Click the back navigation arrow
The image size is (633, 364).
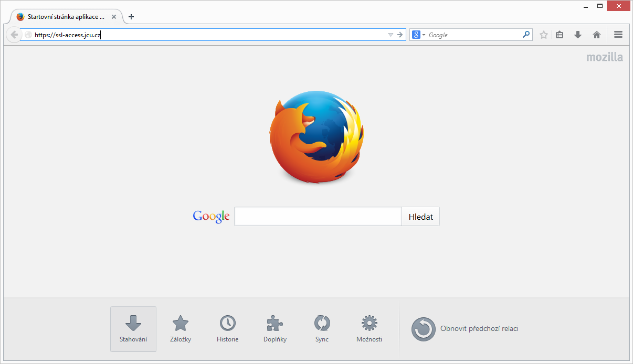point(14,35)
